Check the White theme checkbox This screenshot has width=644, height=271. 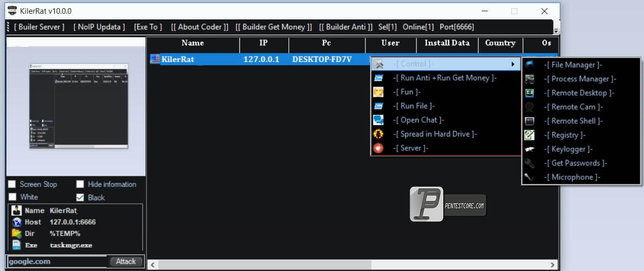pos(13,197)
